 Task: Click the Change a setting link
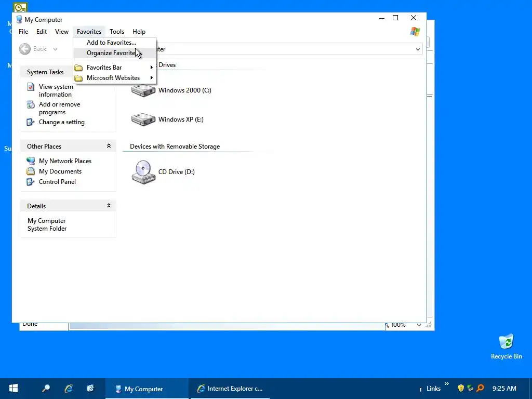point(62,122)
